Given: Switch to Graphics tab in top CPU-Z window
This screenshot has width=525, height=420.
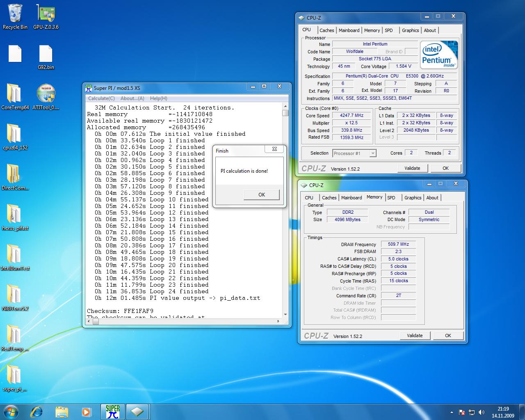Looking at the screenshot, I should pyautogui.click(x=410, y=30).
